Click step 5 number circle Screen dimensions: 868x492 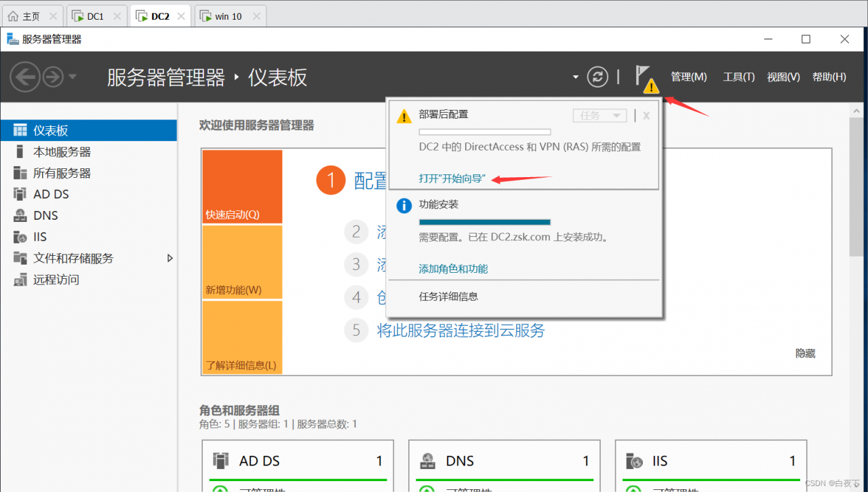pyautogui.click(x=357, y=330)
